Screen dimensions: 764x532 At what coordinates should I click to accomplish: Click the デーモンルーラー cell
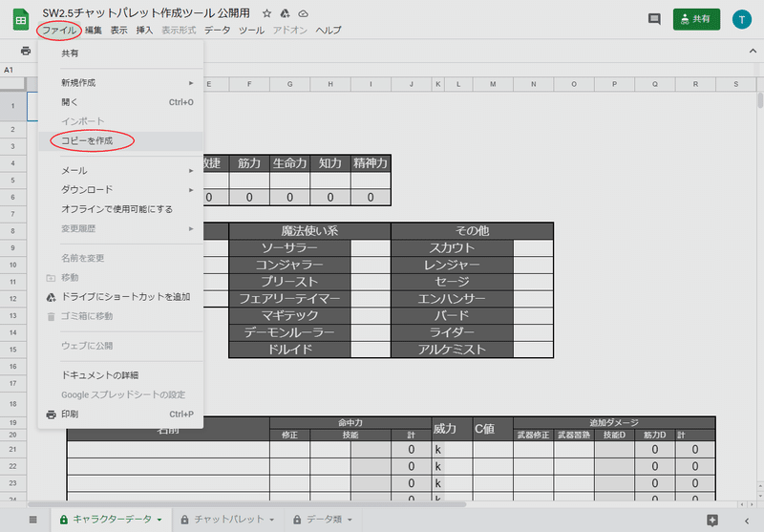coord(290,332)
